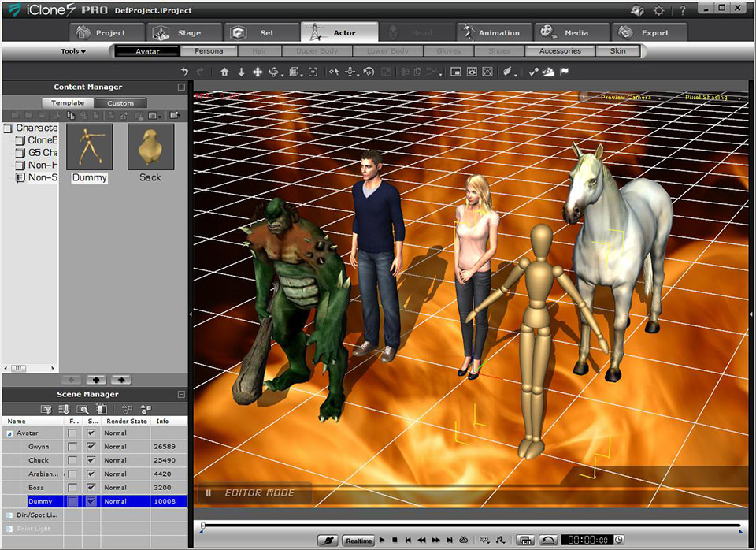Open the feather quality dropdown in toolbar
Screen dimensions: 756x550
510,72
